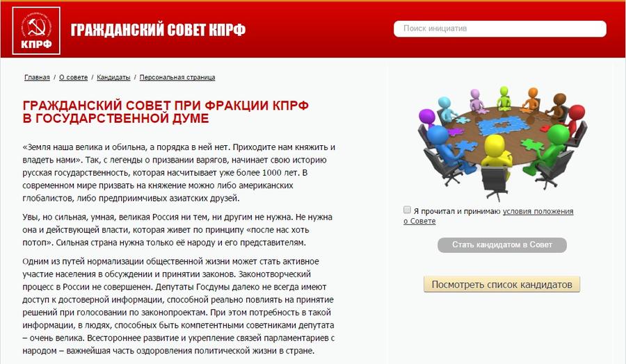Navigate to the Кандидаты breadcrumb
626x364 pixels.
click(x=113, y=77)
